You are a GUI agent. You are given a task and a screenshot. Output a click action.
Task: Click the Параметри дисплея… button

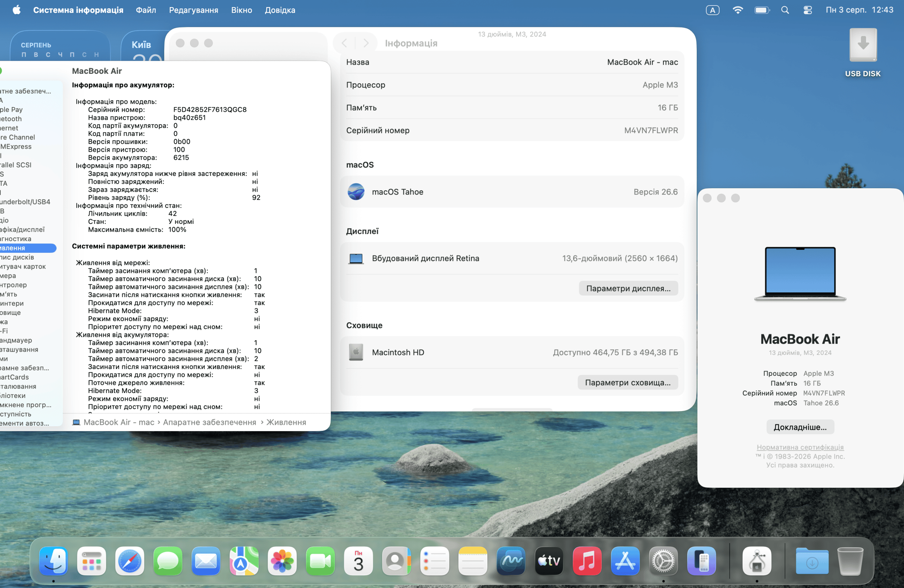pyautogui.click(x=628, y=288)
